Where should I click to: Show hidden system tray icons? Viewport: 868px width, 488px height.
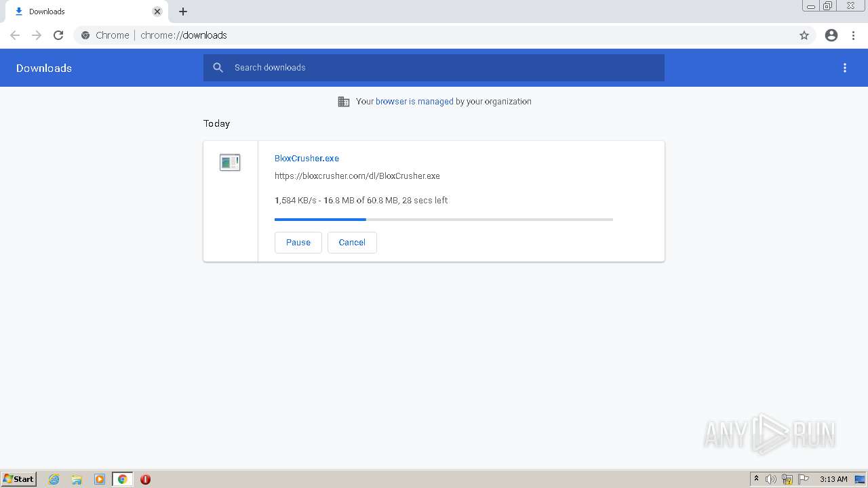(756, 479)
